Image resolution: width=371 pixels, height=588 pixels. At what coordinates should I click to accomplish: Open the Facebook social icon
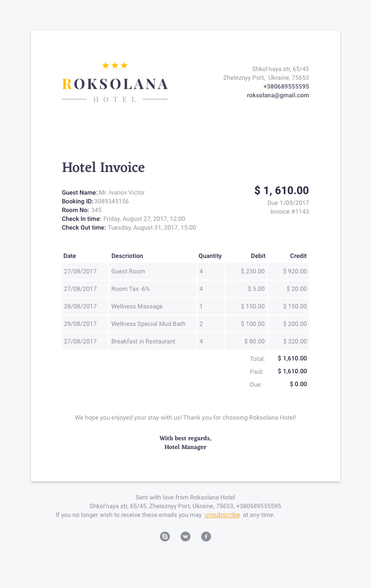tap(206, 537)
